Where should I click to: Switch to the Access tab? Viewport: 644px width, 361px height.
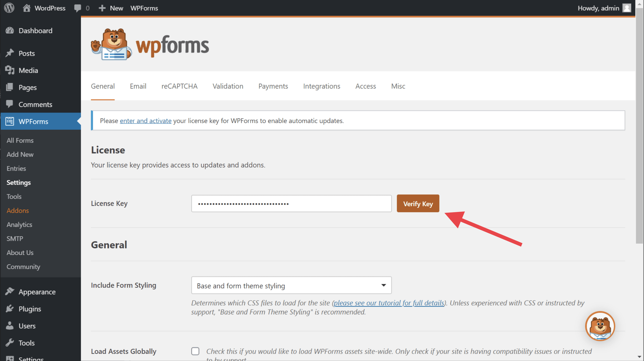point(366,86)
